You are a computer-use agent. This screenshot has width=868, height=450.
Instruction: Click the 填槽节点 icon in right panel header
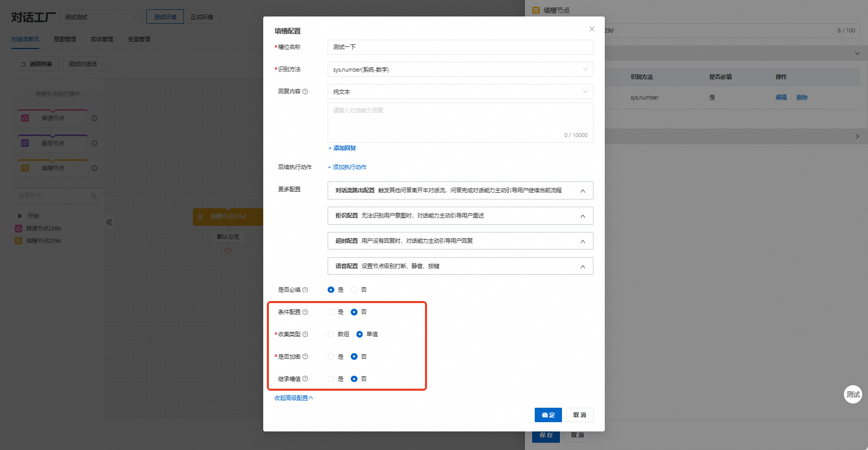tap(536, 10)
